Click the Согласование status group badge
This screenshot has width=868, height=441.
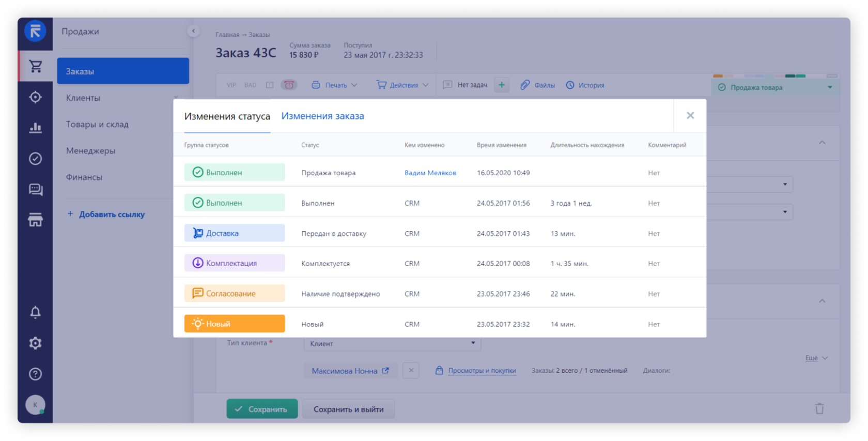[235, 293]
